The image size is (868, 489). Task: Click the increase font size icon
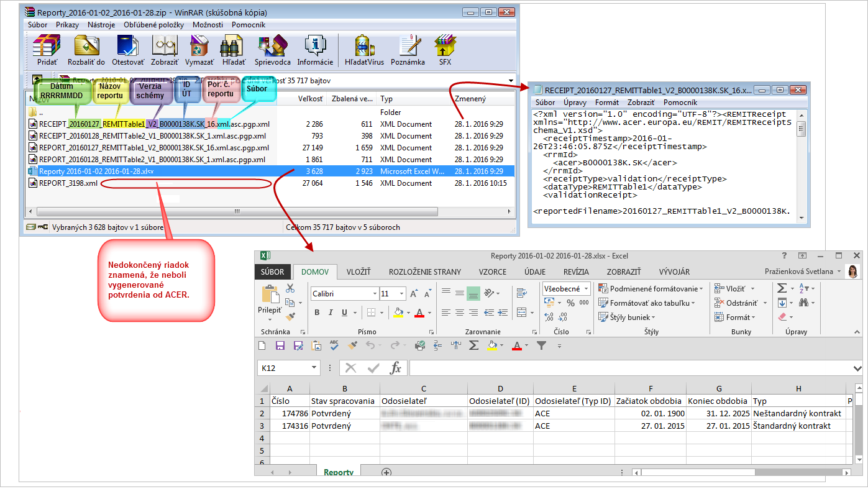[414, 293]
